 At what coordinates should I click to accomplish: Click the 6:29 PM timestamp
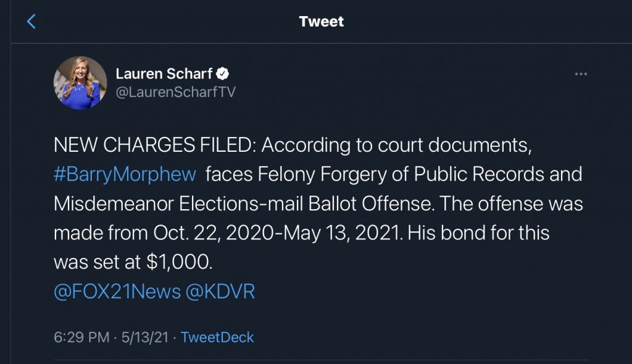coord(81,337)
